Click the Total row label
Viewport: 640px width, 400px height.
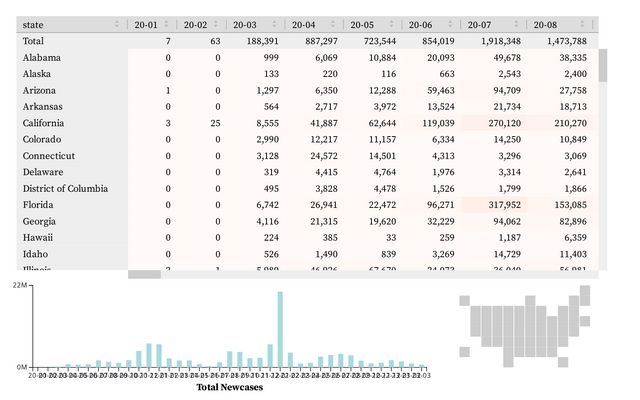click(33, 41)
